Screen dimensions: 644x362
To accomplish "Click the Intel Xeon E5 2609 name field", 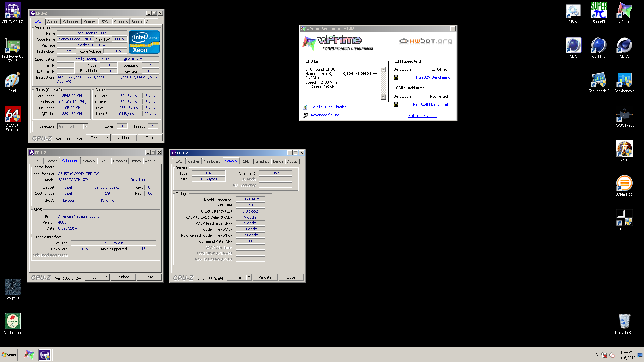I will click(x=92, y=33).
